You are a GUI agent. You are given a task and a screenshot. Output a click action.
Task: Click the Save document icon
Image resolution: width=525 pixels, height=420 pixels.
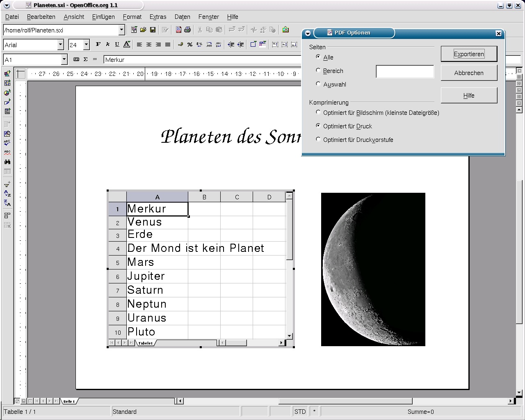[153, 30]
